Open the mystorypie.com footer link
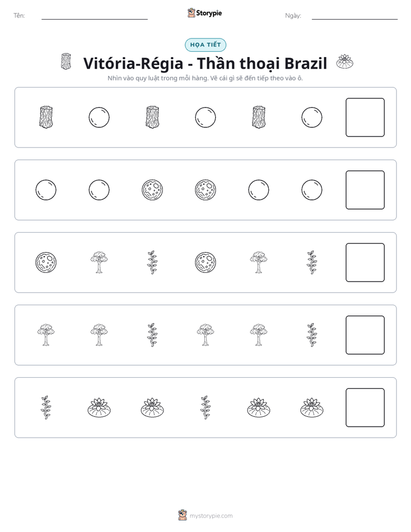 coord(211,516)
